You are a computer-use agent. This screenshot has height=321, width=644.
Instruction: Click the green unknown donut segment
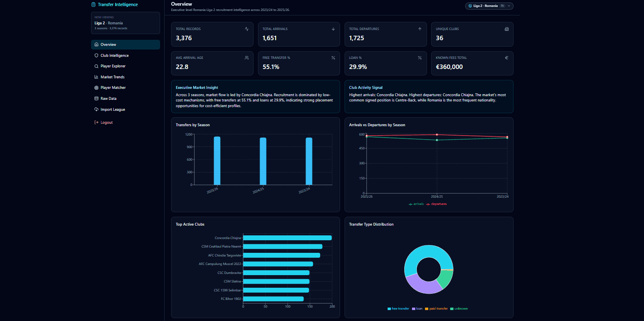(446, 278)
